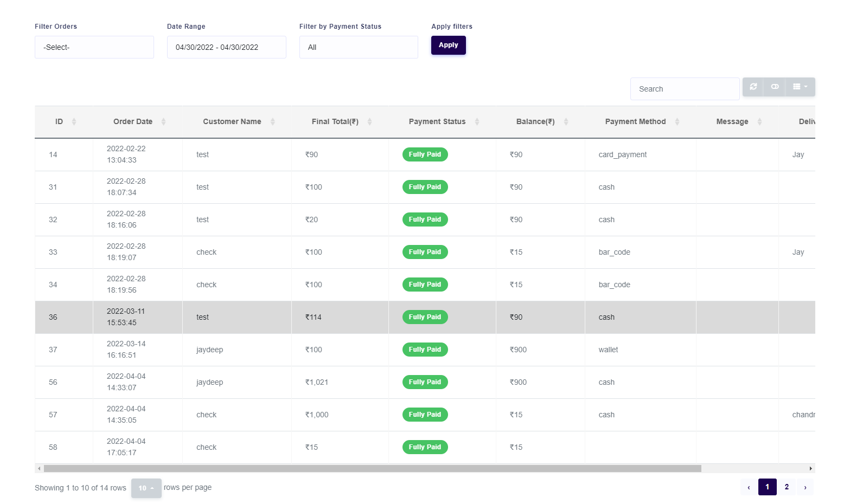Sort by Order Date arrows icon

(x=163, y=122)
